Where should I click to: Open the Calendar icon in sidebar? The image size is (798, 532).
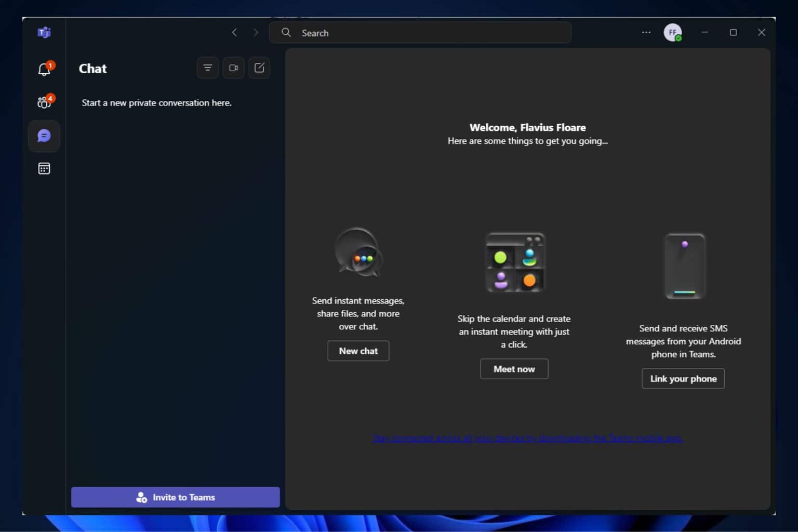[x=44, y=169]
